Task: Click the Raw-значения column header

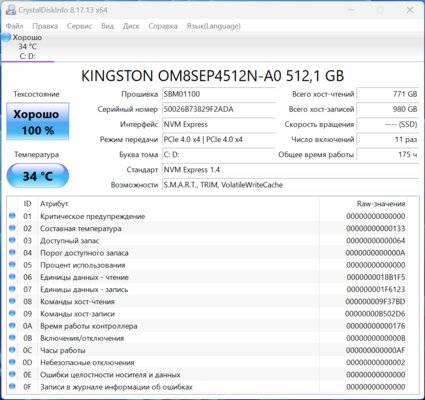Action: (381, 204)
